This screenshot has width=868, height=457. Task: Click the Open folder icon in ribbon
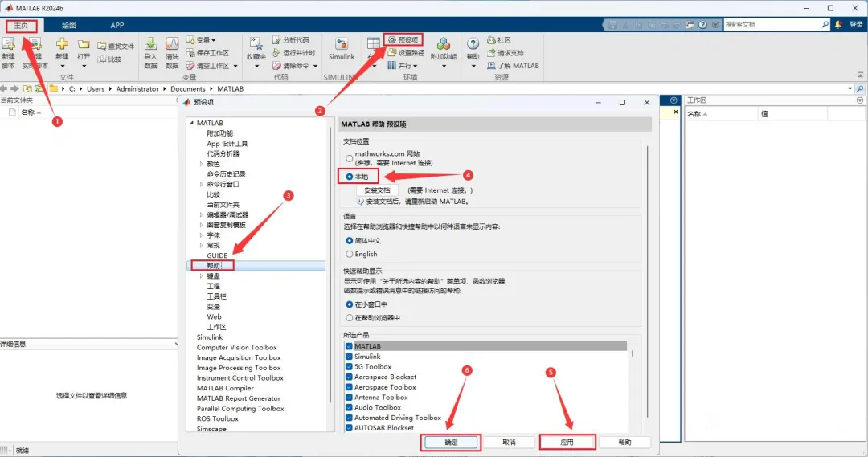(84, 43)
